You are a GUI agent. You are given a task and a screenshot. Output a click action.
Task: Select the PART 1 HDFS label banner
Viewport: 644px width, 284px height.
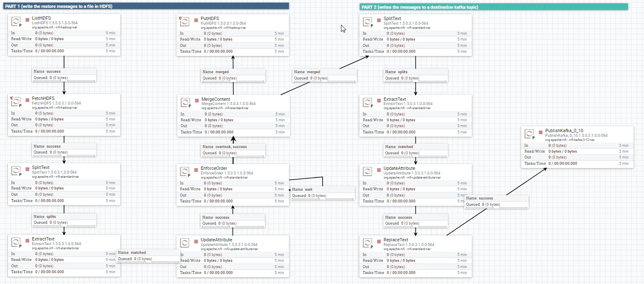tap(146, 6)
